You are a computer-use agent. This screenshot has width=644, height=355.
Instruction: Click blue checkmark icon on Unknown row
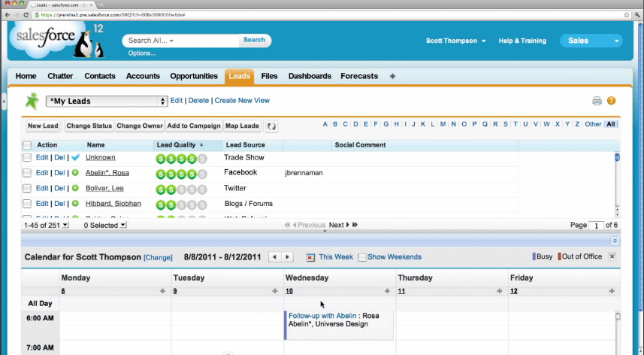click(75, 157)
